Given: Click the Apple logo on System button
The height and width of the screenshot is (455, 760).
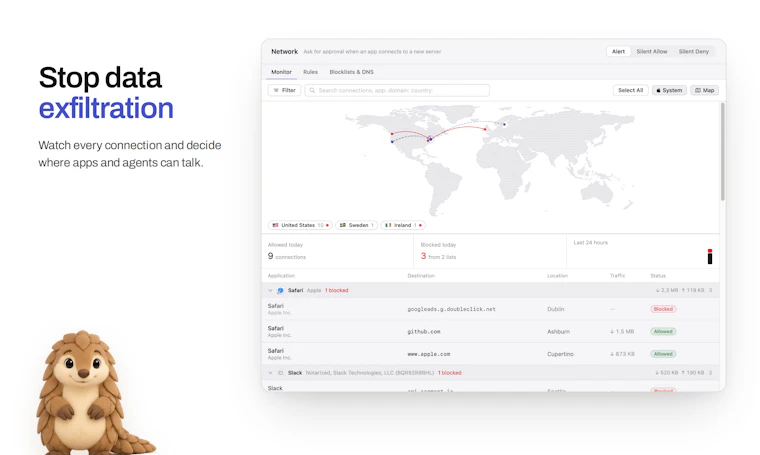Looking at the screenshot, I should [658, 90].
